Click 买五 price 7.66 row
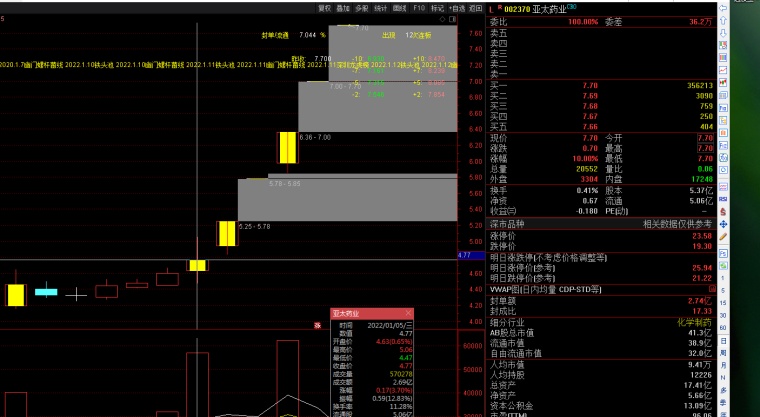Screen dimensions: 760x417 pyautogui.click(x=601, y=127)
